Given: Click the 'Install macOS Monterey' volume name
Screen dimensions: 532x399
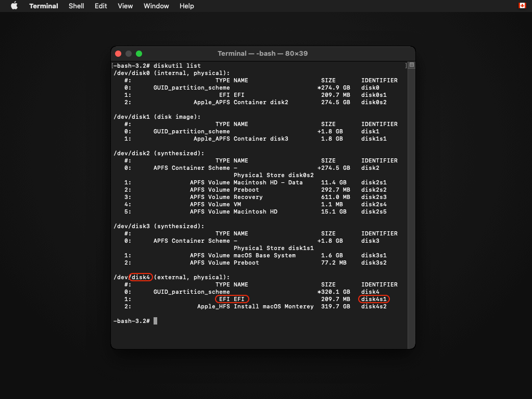Looking at the screenshot, I should (273, 306).
